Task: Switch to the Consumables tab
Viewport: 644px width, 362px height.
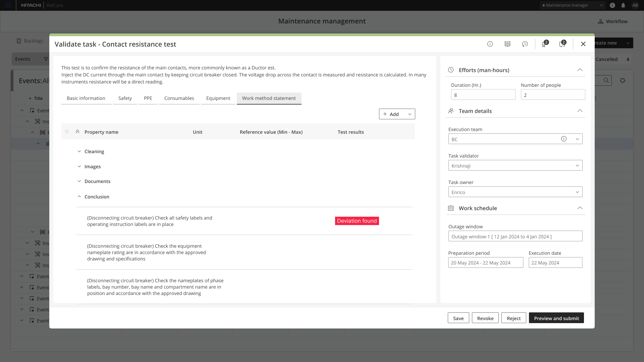Action: pyautogui.click(x=179, y=98)
